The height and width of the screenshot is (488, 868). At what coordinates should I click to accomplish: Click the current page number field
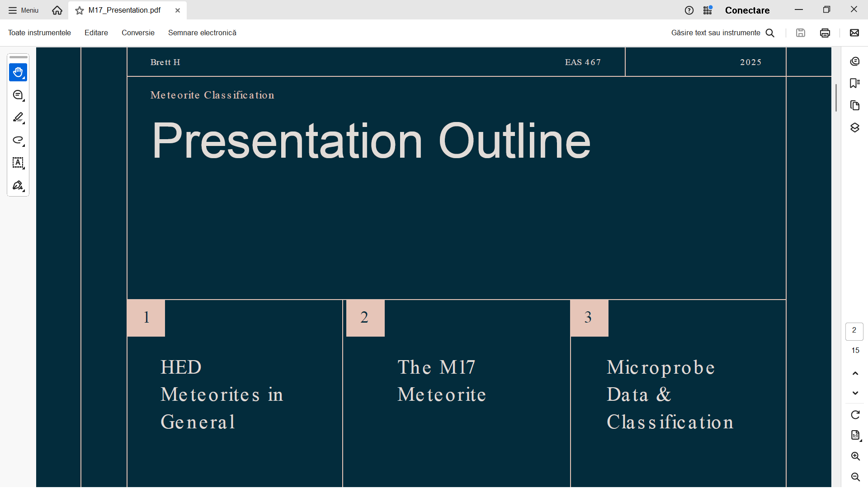(854, 331)
